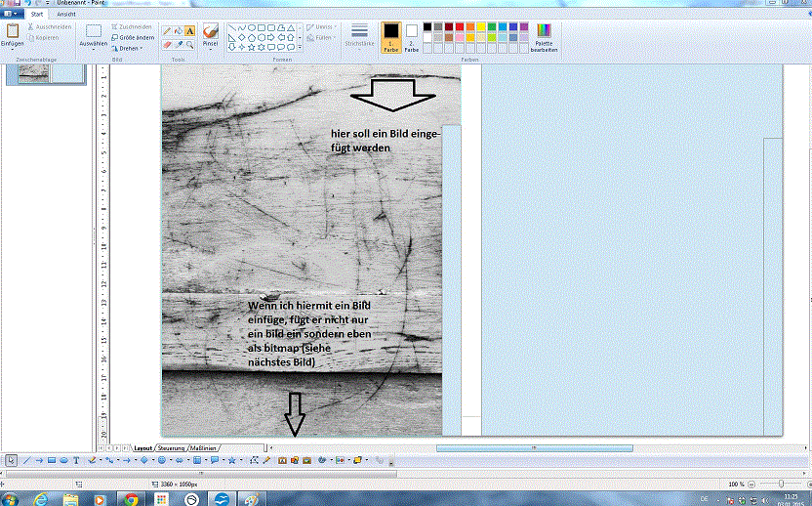
Task: Click the Einfügen paste icon
Action: click(x=13, y=32)
